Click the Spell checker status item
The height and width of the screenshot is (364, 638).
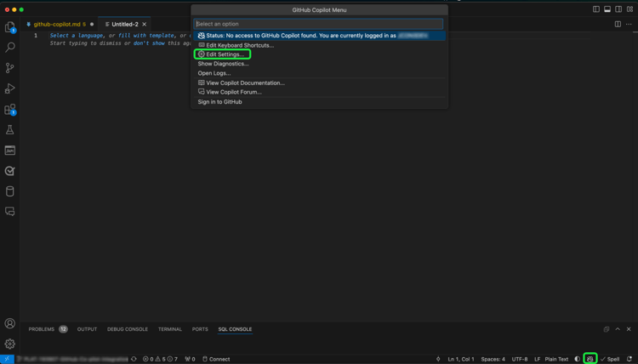pyautogui.click(x=610, y=359)
